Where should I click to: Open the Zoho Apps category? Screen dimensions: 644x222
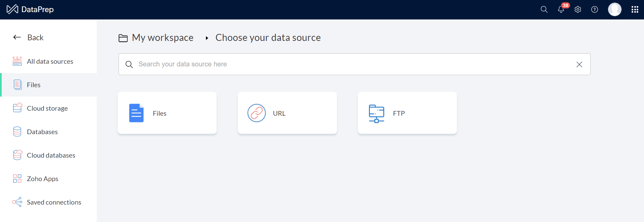pyautogui.click(x=42, y=179)
